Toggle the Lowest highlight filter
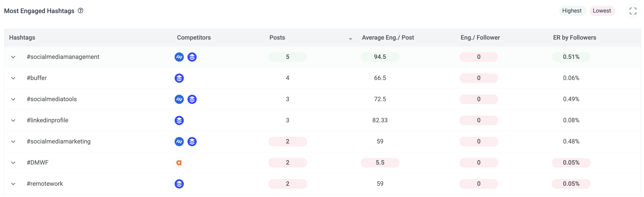Screen dimensions: 644x197 (602, 11)
